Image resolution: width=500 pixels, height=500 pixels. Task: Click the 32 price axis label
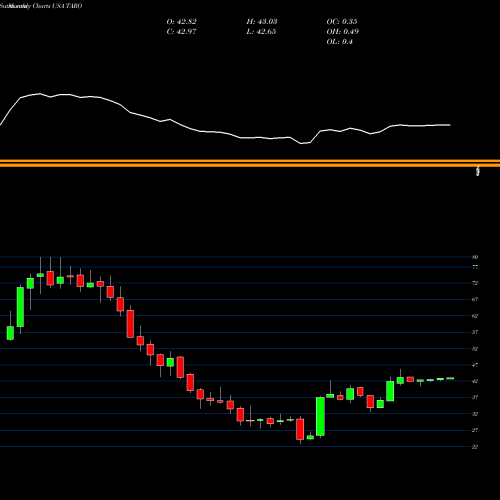click(475, 414)
